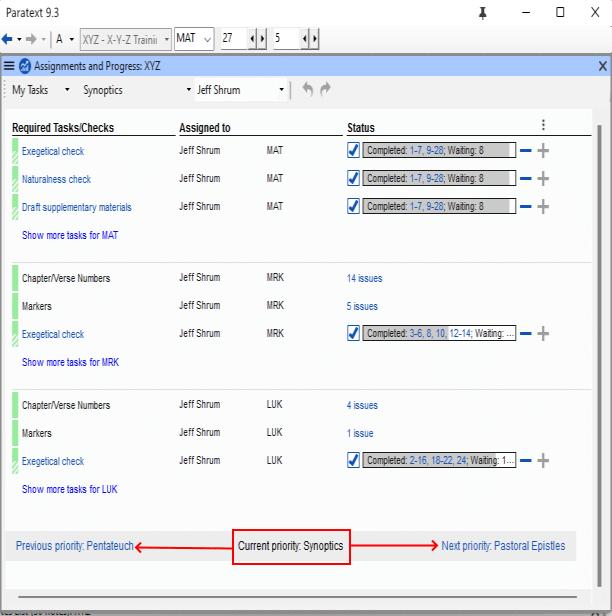The height and width of the screenshot is (616, 612).
Task: Open 1 issue link for LUK Markers
Action: tap(360, 433)
